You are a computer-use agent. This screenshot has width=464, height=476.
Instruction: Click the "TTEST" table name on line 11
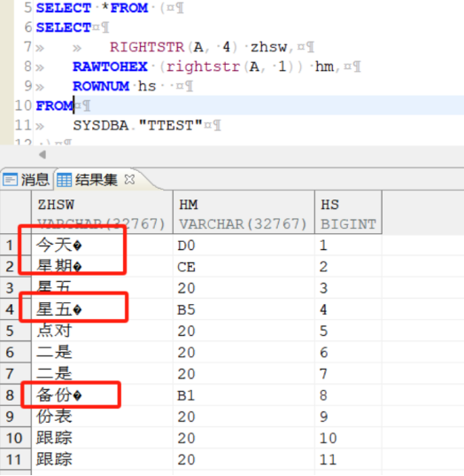click(x=170, y=125)
